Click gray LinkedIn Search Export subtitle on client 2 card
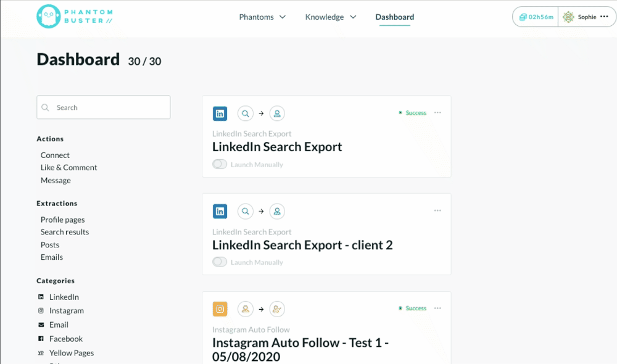Image resolution: width=617 pixels, height=364 pixels. 252,232
